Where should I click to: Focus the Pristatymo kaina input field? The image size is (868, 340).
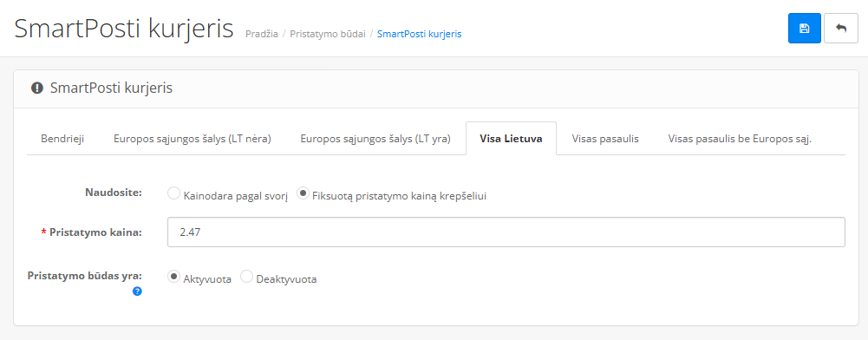pyautogui.click(x=506, y=232)
